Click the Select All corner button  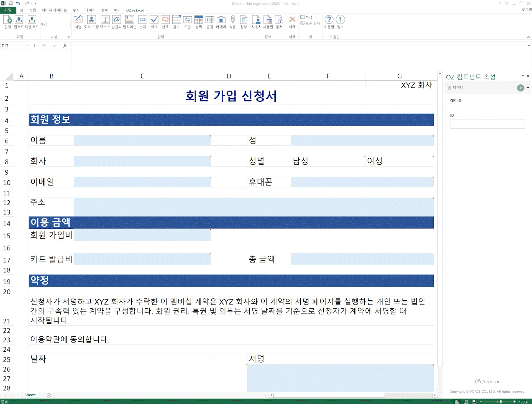point(9,76)
